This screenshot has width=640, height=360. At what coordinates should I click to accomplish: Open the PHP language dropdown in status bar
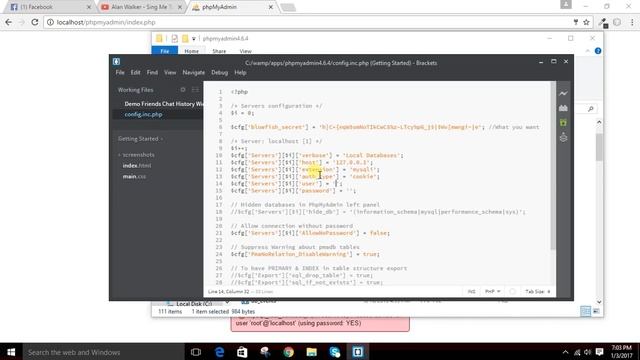tap(493, 291)
